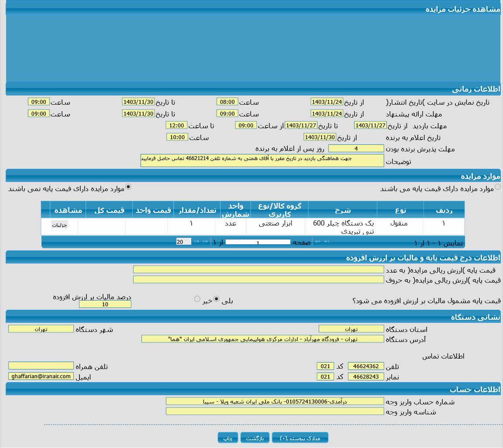Screen dimensions: 503x448
Task: Click the right-arrow-with-bar pager icon
Action: (x=327, y=242)
